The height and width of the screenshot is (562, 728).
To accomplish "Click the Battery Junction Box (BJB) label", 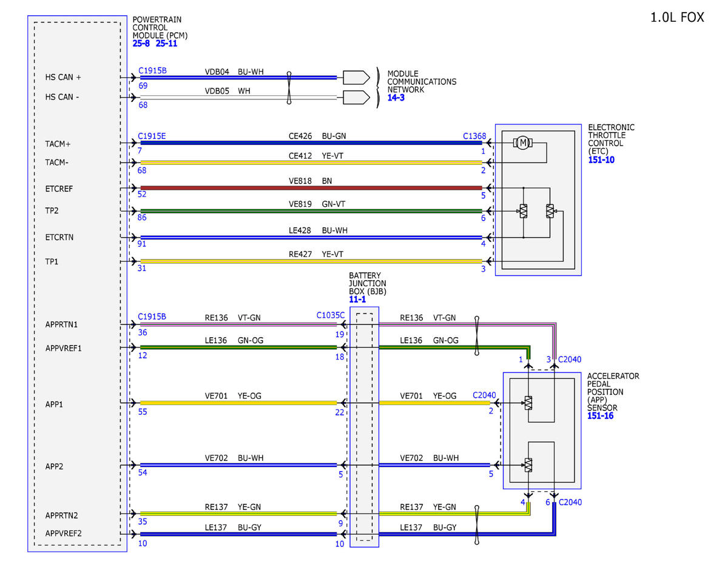I will pos(368,283).
